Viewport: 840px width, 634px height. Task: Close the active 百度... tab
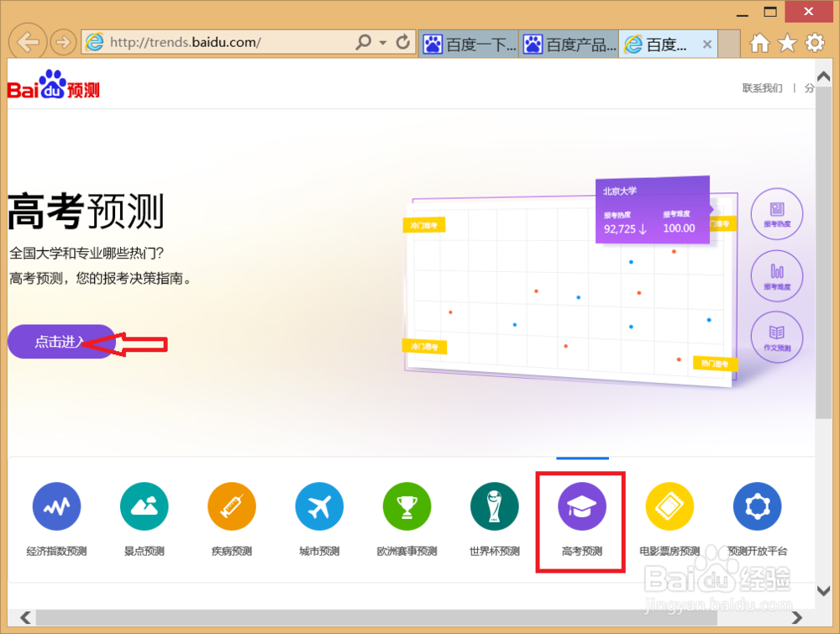tap(707, 45)
